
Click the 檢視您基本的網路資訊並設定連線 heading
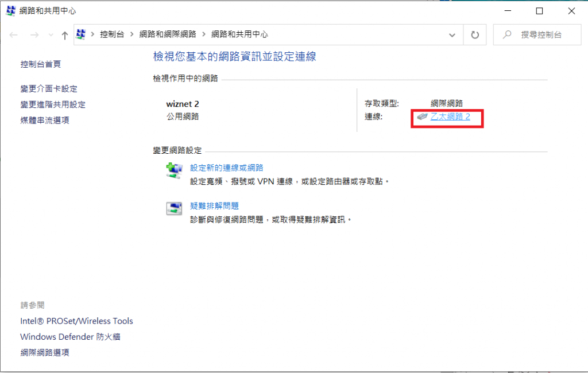tap(234, 57)
